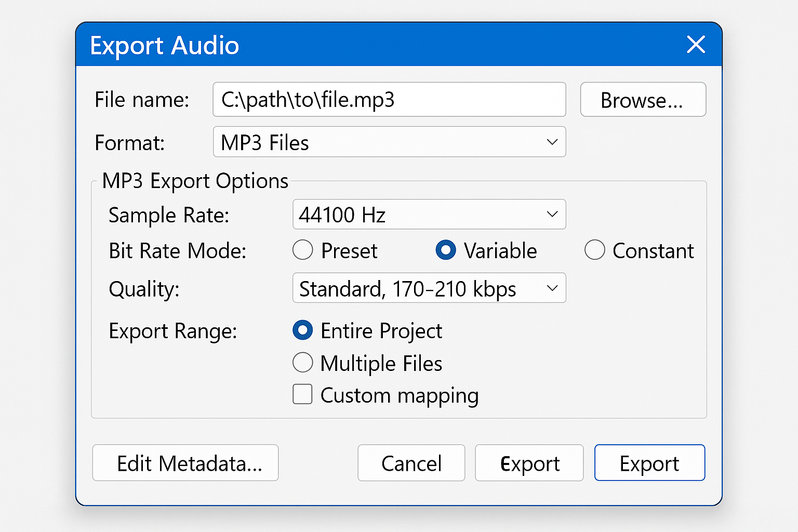Open the Quality dropdown
The height and width of the screenshot is (532, 798).
(x=429, y=288)
